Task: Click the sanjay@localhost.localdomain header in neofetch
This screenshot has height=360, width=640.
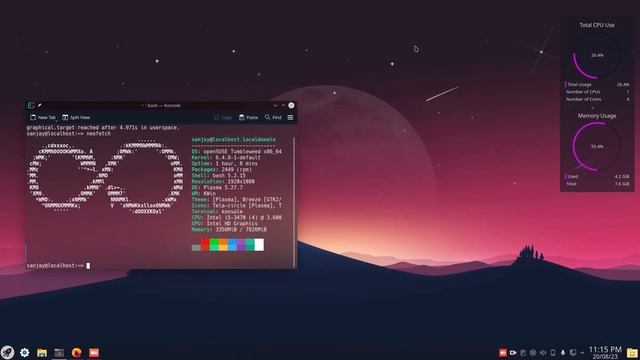Action: 233,140
